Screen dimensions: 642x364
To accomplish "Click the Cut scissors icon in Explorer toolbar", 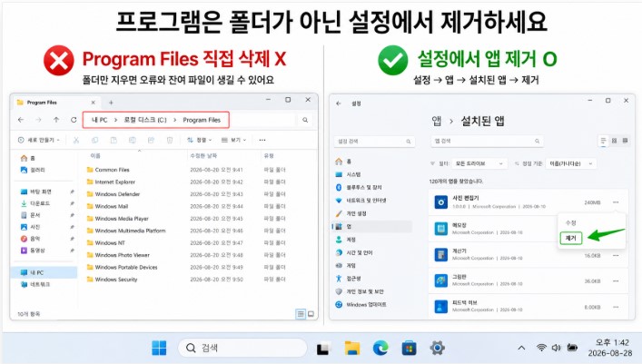I will pyautogui.click(x=76, y=140).
